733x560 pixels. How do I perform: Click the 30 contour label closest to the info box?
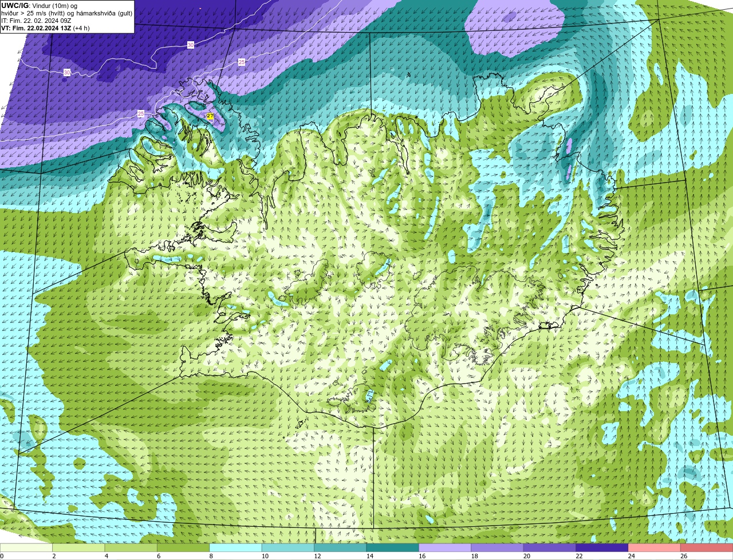pos(67,73)
